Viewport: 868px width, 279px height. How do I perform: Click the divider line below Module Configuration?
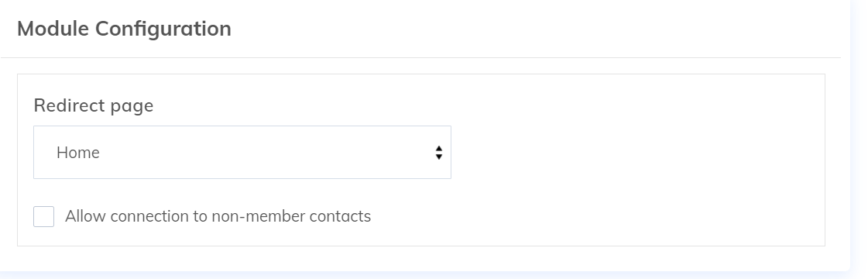point(420,57)
